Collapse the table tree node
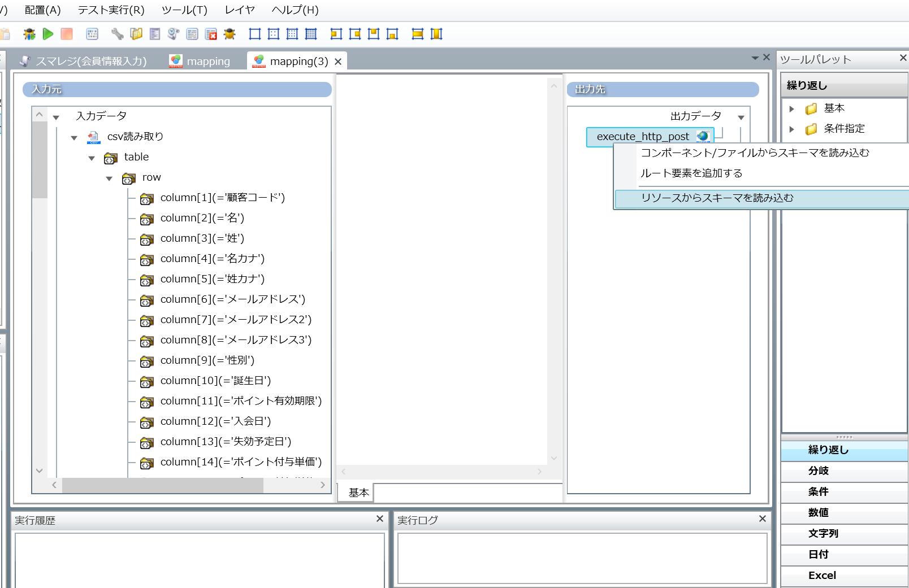The image size is (909, 588). (92, 158)
